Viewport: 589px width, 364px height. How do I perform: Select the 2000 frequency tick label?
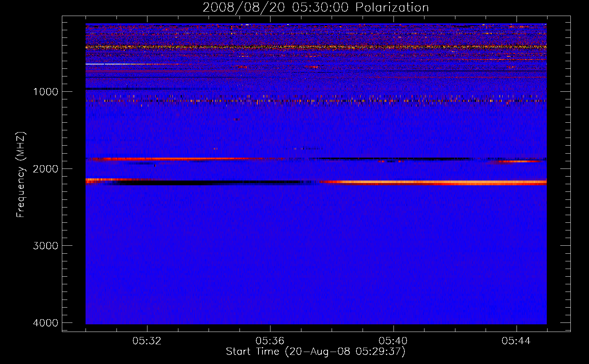[46, 169]
